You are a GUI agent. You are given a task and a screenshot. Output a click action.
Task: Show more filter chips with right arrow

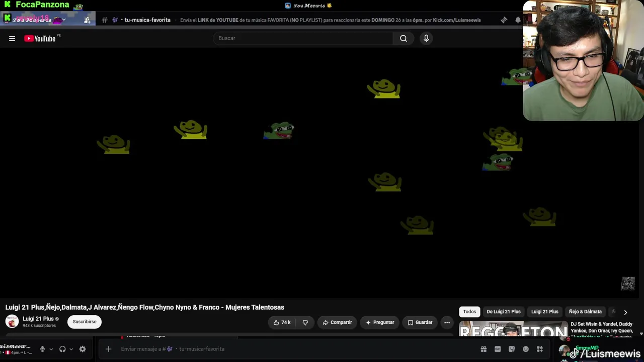[x=625, y=312]
